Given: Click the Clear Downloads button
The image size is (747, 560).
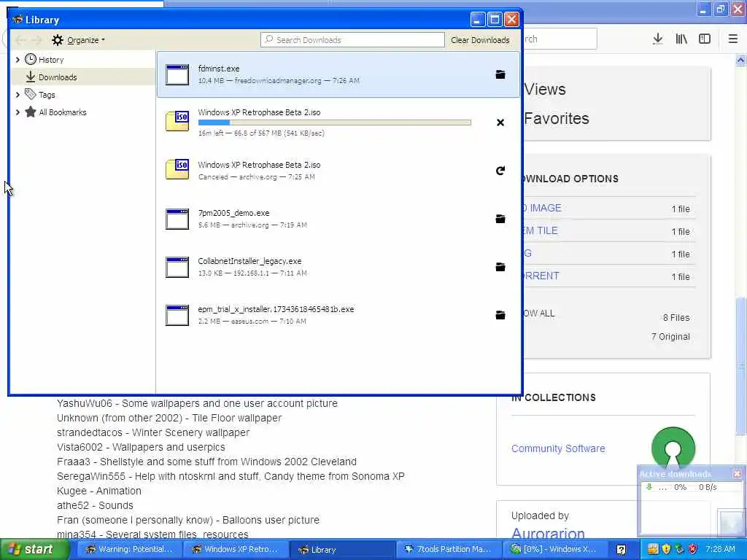Looking at the screenshot, I should tap(480, 40).
